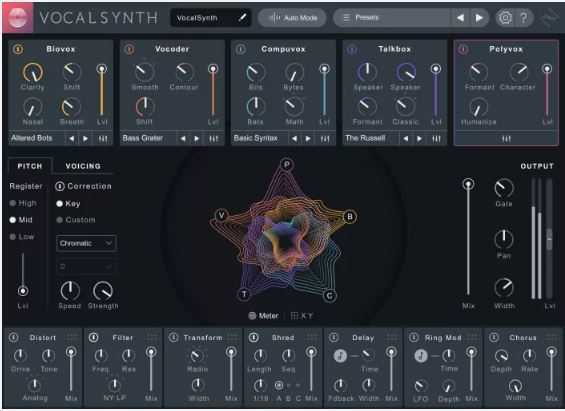Click the pencil edit icon beside VocalSynth name
The height and width of the screenshot is (411, 565).
(243, 17)
